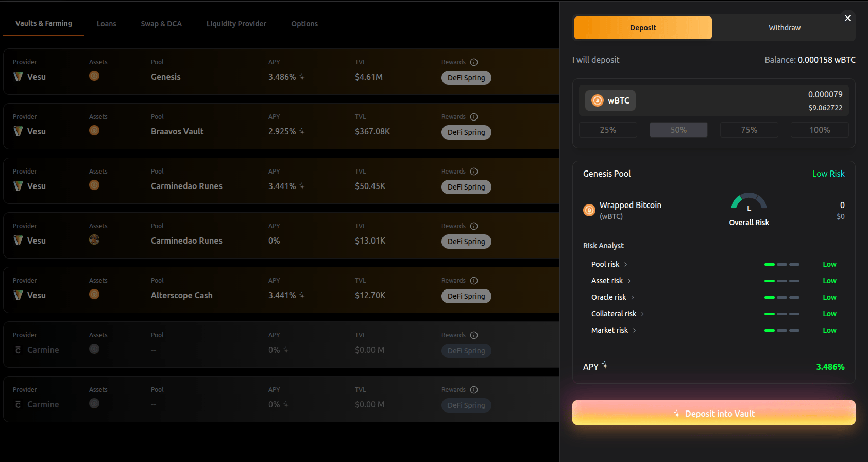Open the Vaults & Farming tab
868x462 pixels.
44,23
